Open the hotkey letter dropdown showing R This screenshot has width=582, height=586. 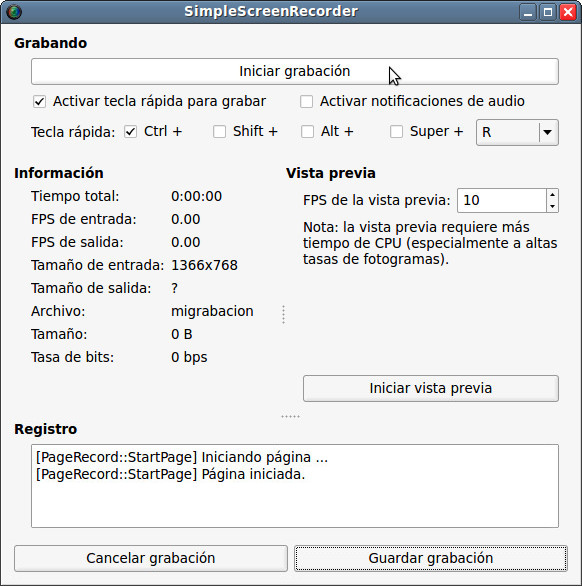pyautogui.click(x=517, y=132)
